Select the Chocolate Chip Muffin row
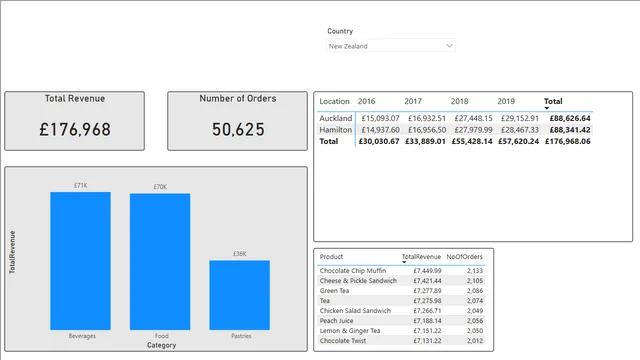Image resolution: width=640 pixels, height=360 pixels. click(401, 271)
